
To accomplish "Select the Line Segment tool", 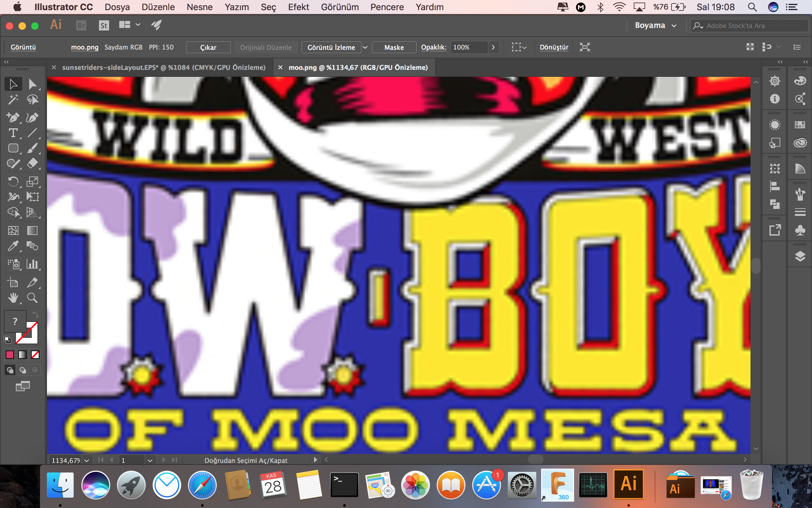I will tap(33, 133).
